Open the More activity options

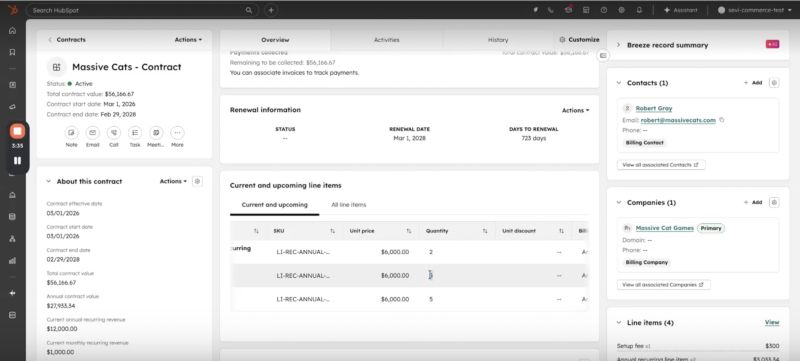pyautogui.click(x=177, y=137)
